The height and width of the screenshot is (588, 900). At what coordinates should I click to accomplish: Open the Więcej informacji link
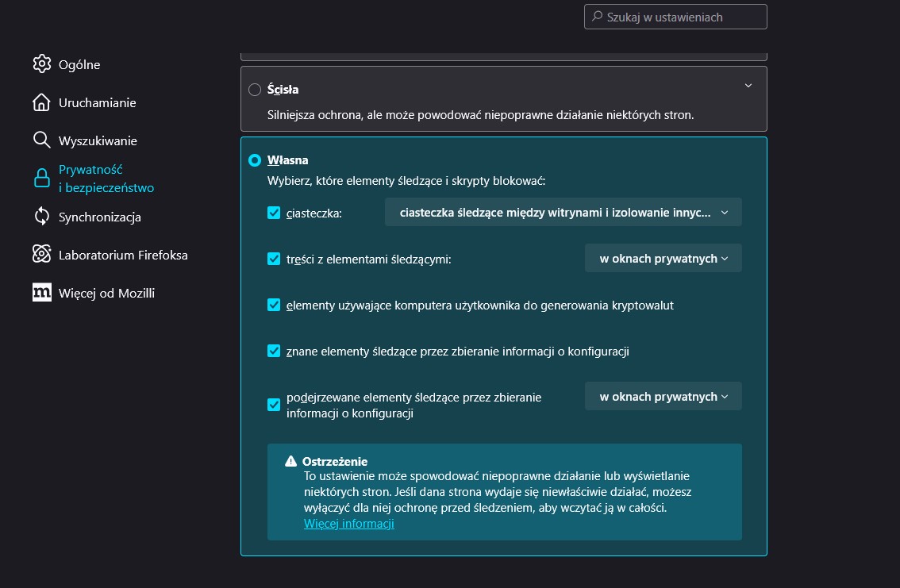(348, 524)
